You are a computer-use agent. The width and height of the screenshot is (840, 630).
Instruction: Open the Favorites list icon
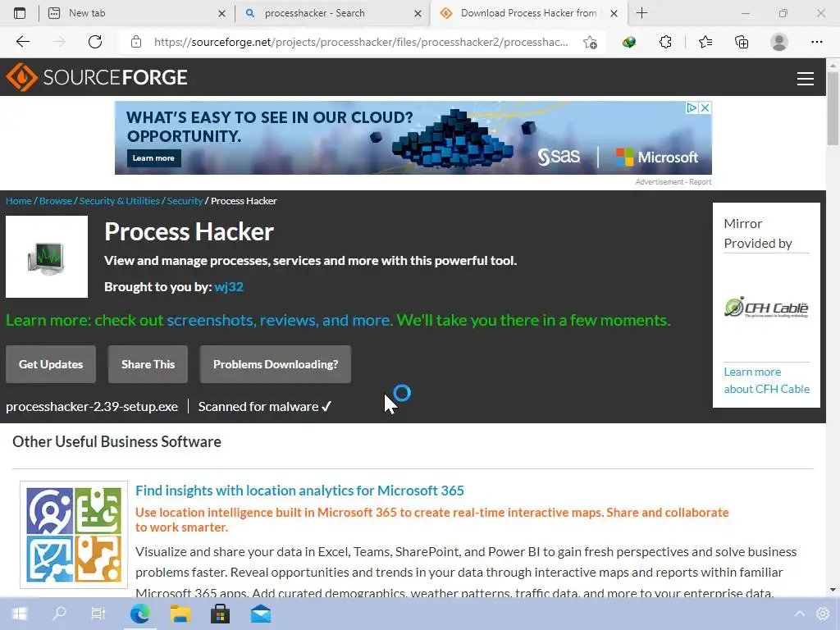pos(705,42)
